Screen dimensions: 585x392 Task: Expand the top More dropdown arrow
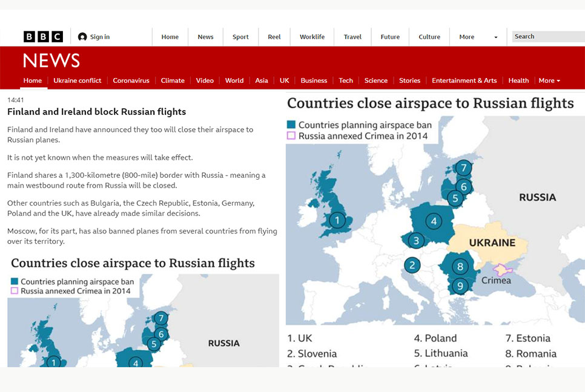point(496,38)
